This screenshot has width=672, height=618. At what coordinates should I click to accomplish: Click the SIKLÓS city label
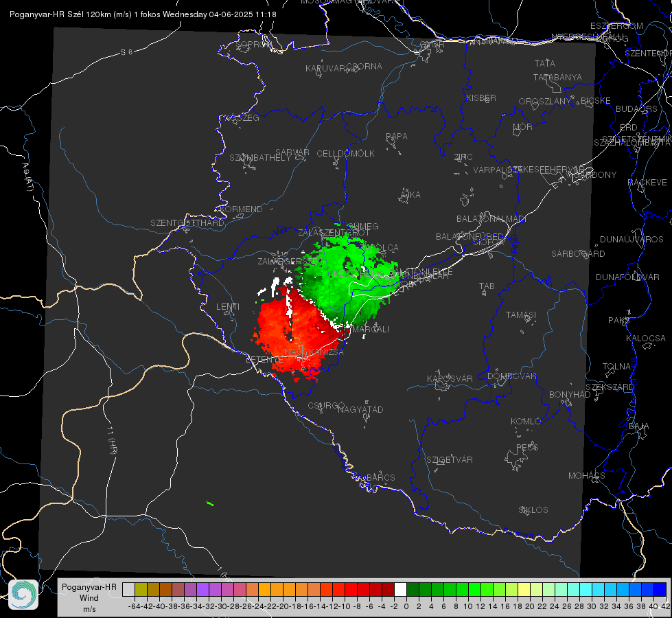coord(533,510)
